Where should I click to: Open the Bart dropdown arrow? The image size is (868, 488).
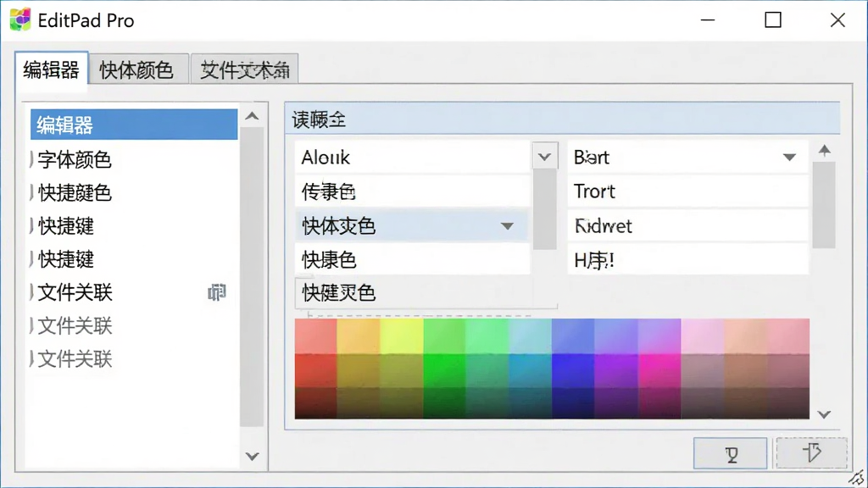789,157
